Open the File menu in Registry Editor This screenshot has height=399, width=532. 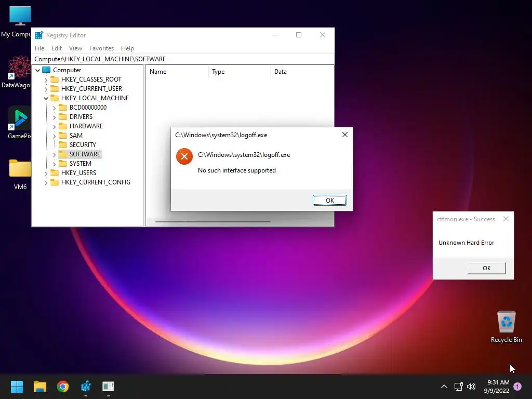pos(39,48)
